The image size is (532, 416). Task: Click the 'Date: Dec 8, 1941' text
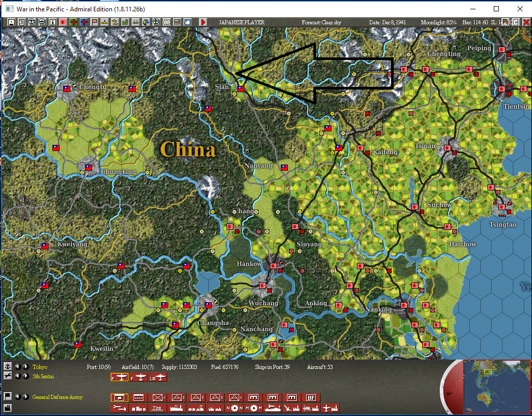click(387, 22)
